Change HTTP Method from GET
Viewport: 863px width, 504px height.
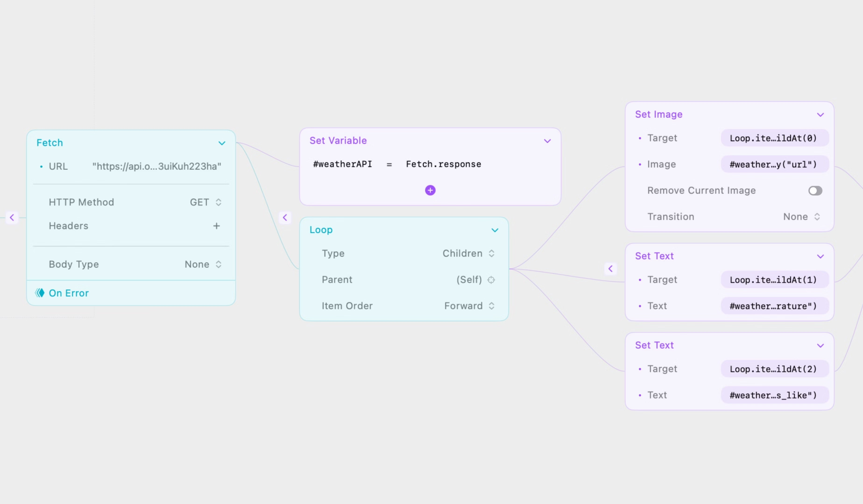(x=205, y=202)
